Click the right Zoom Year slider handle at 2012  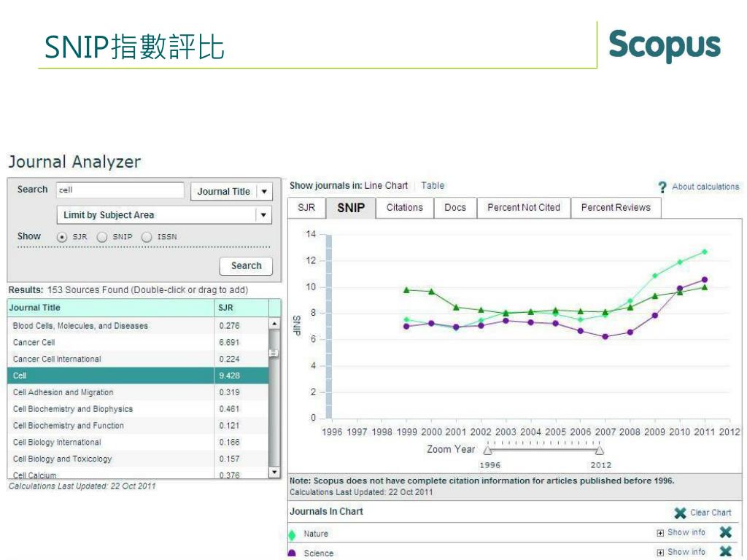[x=600, y=450]
